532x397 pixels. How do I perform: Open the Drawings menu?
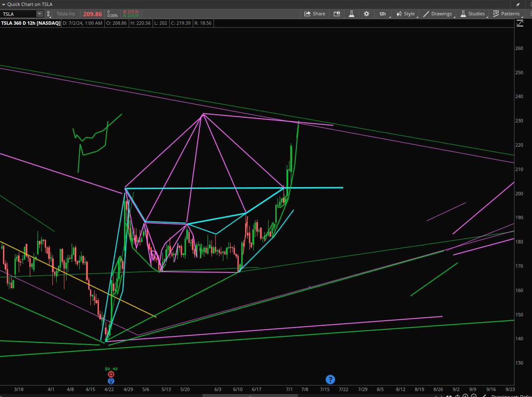click(438, 14)
